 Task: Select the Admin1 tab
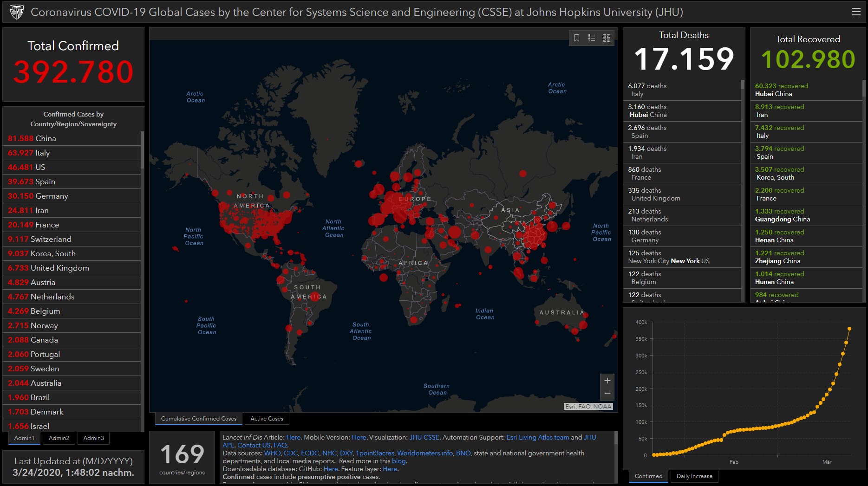(x=24, y=438)
